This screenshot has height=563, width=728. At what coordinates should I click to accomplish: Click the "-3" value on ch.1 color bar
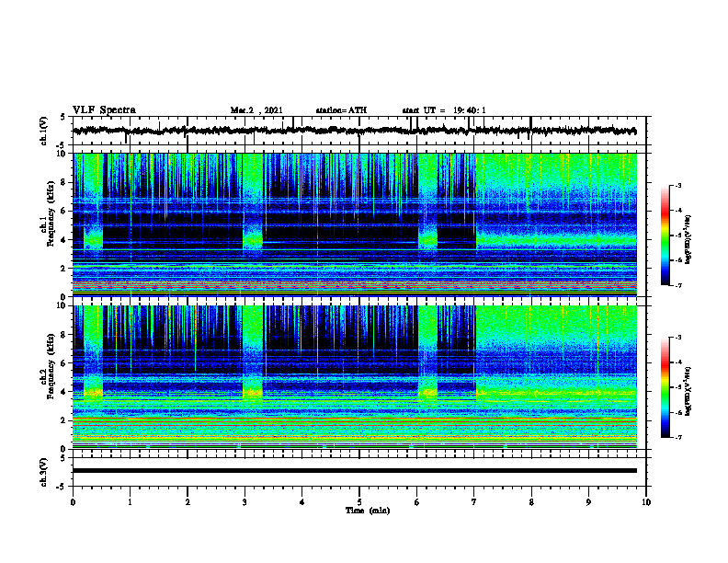678,185
